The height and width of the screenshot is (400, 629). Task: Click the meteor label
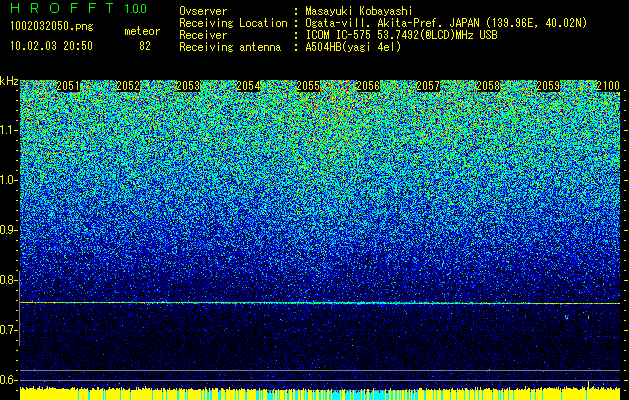coord(142,31)
